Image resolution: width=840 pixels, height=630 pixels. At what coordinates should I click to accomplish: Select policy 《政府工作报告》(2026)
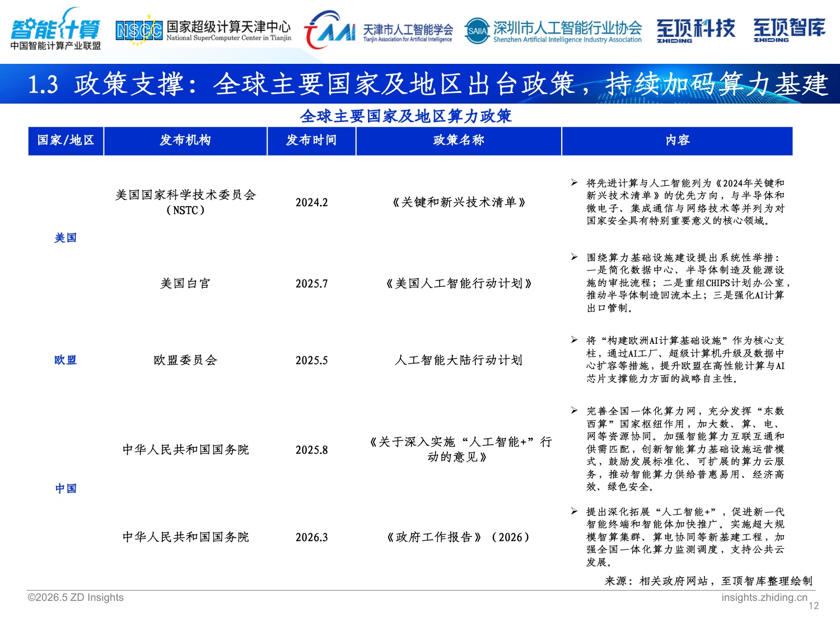[x=459, y=537]
